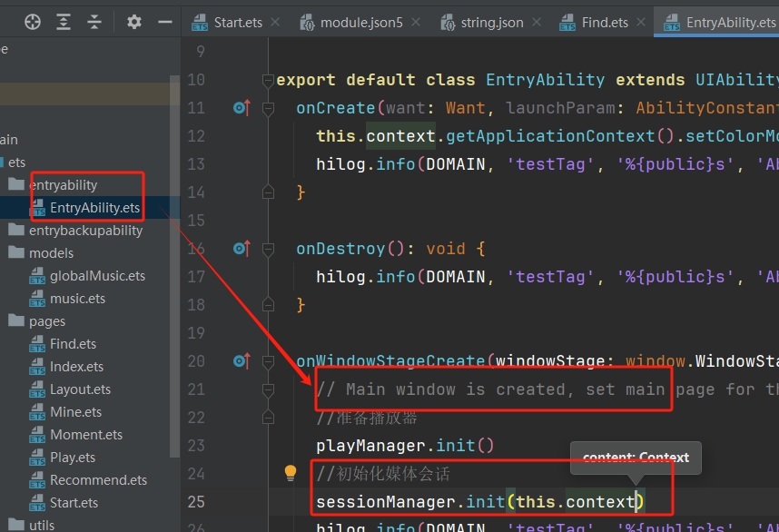Fold the onCreate method in gutter
Screen dimensions: 779x532
coord(268,109)
